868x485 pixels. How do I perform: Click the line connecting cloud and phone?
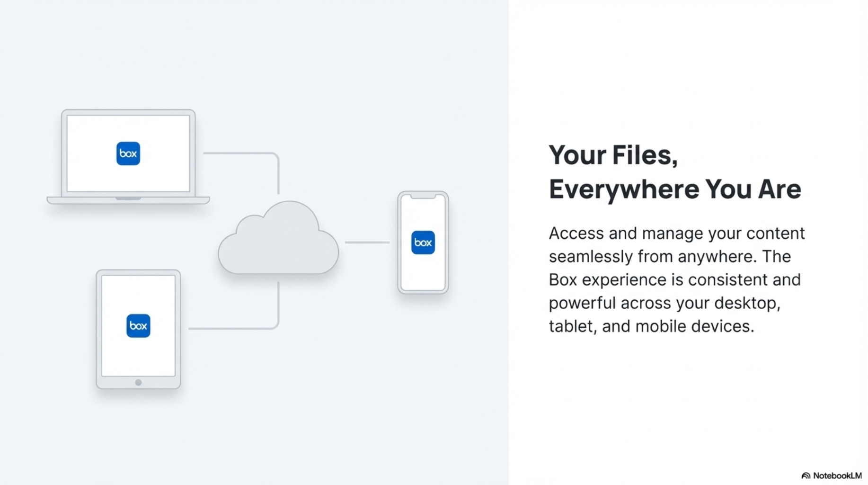[x=367, y=242]
